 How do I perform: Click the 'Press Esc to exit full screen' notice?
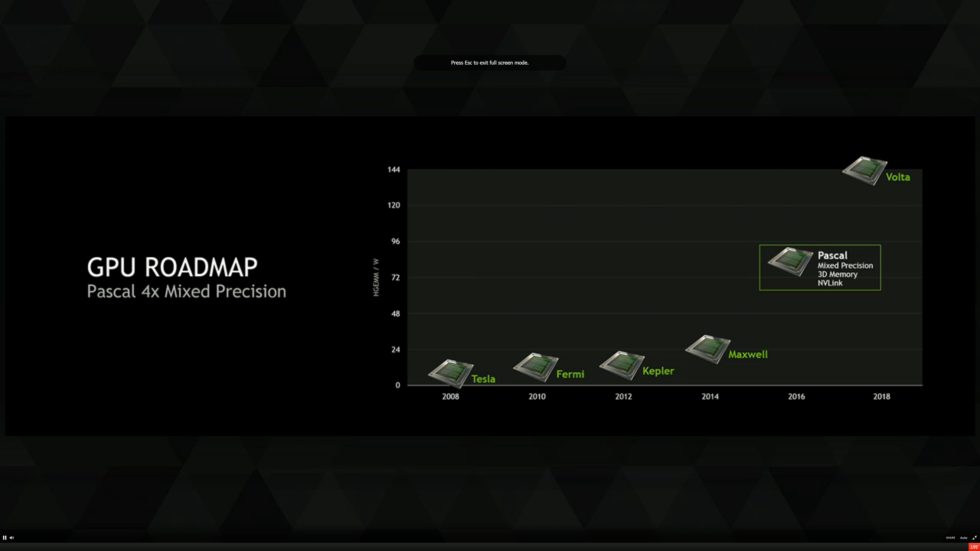pos(490,63)
